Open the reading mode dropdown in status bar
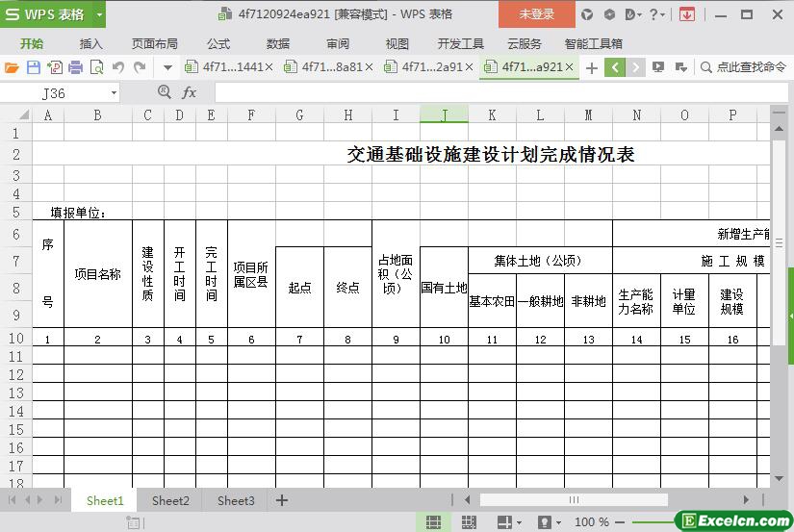Screen dimensions: 794x532 [519, 522]
